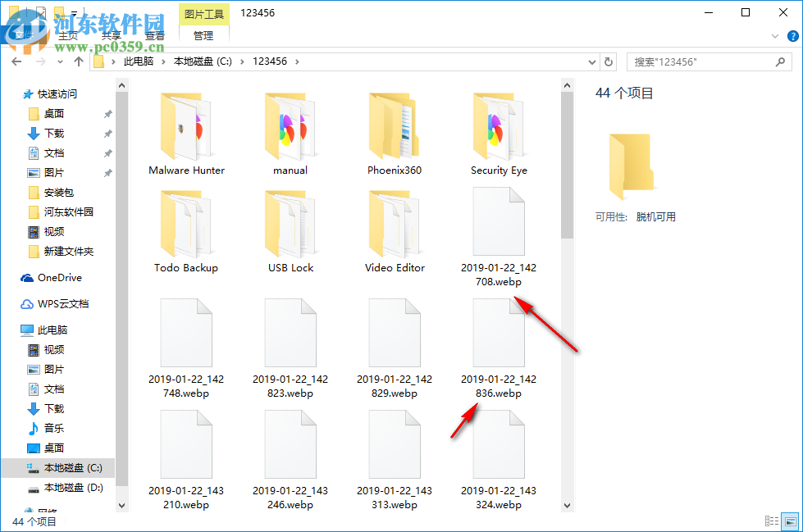Click the help question mark button
The width and height of the screenshot is (803, 532).
(x=793, y=36)
